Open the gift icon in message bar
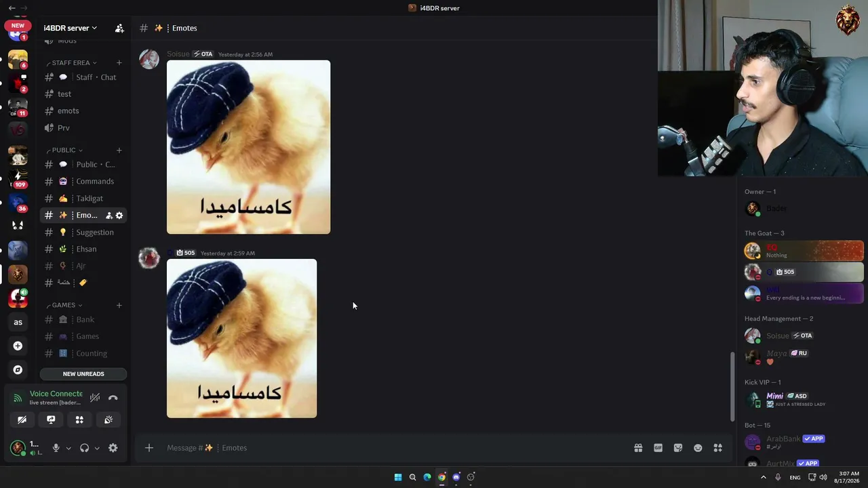The width and height of the screenshot is (868, 488). [638, 448]
